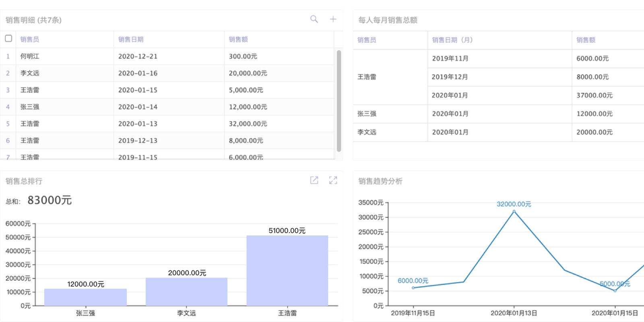Image resolution: width=644 pixels, height=322 pixels.
Task: Open the export icon in 销售总排行 panel
Action: point(314,180)
